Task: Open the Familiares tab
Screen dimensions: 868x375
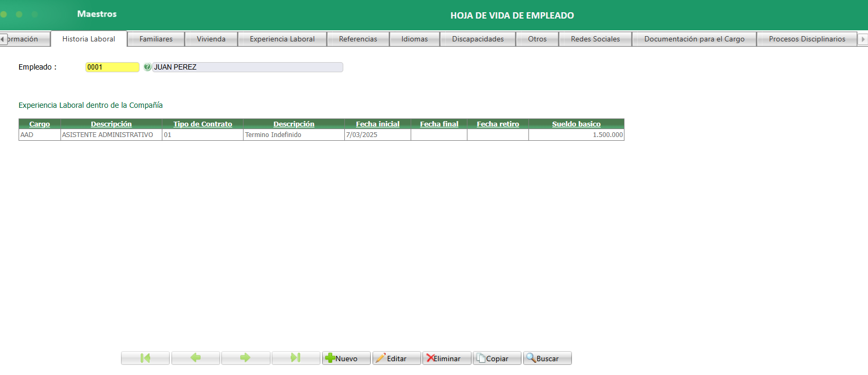Action: 156,39
